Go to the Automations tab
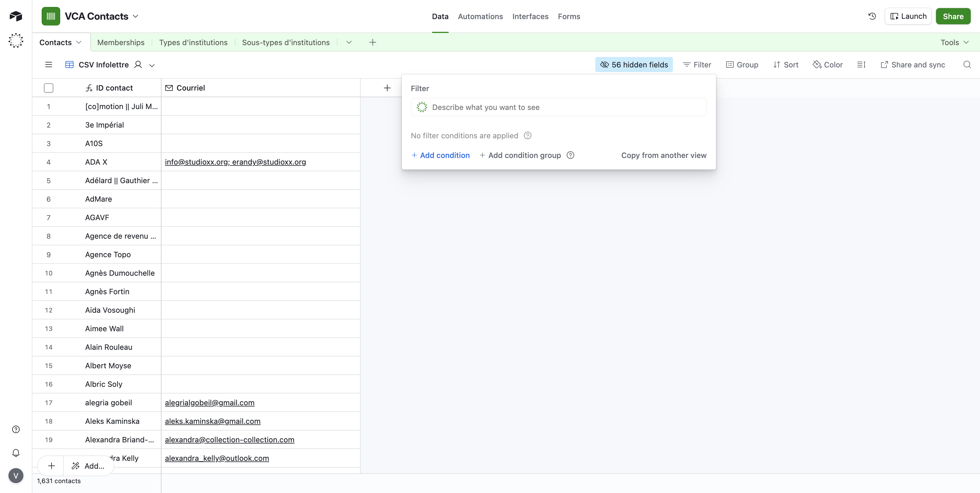The width and height of the screenshot is (980, 493). click(x=480, y=16)
